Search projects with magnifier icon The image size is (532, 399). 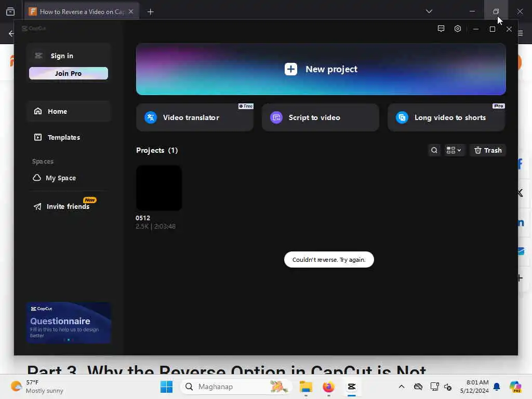pyautogui.click(x=434, y=150)
